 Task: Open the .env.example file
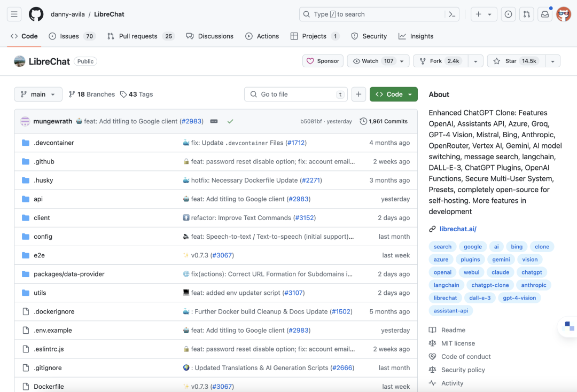[x=52, y=330]
